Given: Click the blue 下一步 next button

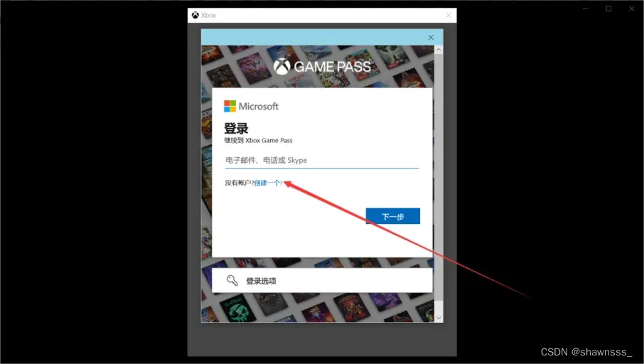Looking at the screenshot, I should point(392,216).
